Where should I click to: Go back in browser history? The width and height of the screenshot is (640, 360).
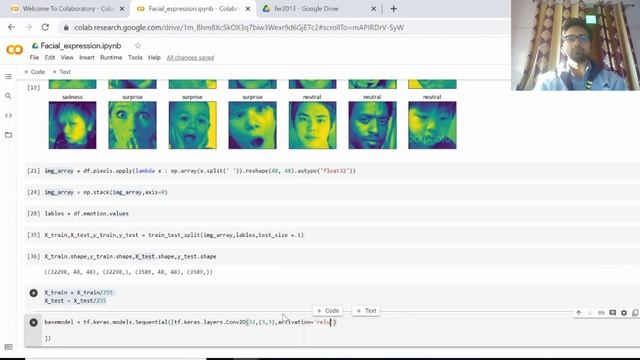point(11,27)
